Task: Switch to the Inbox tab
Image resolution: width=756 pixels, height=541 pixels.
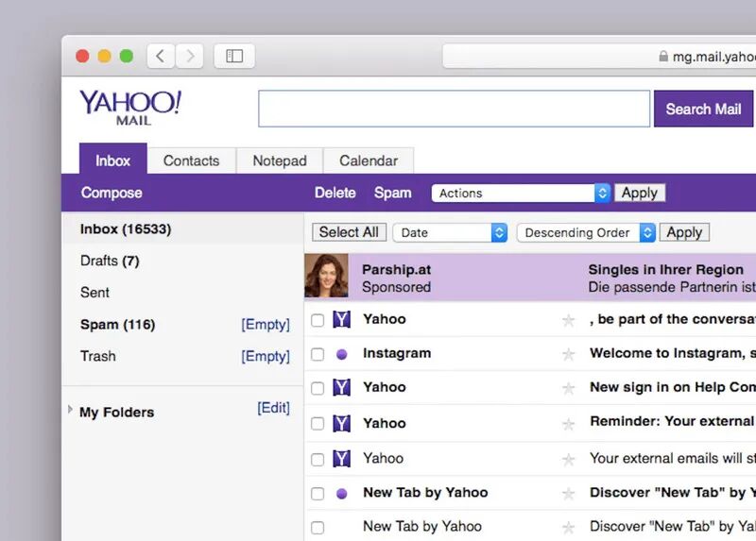Action: coord(112,161)
